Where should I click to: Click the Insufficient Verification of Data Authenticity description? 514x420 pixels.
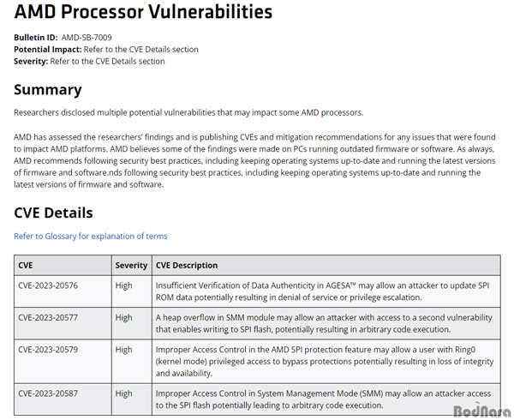tap(323, 291)
